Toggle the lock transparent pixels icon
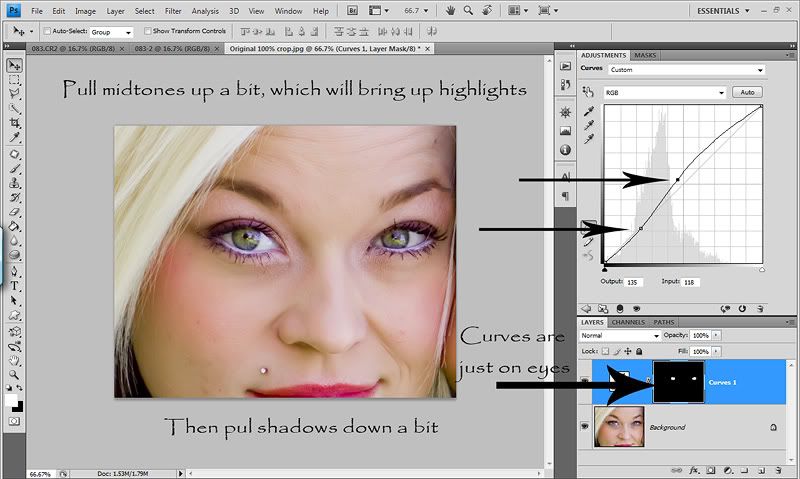The height and width of the screenshot is (479, 800). tap(605, 351)
